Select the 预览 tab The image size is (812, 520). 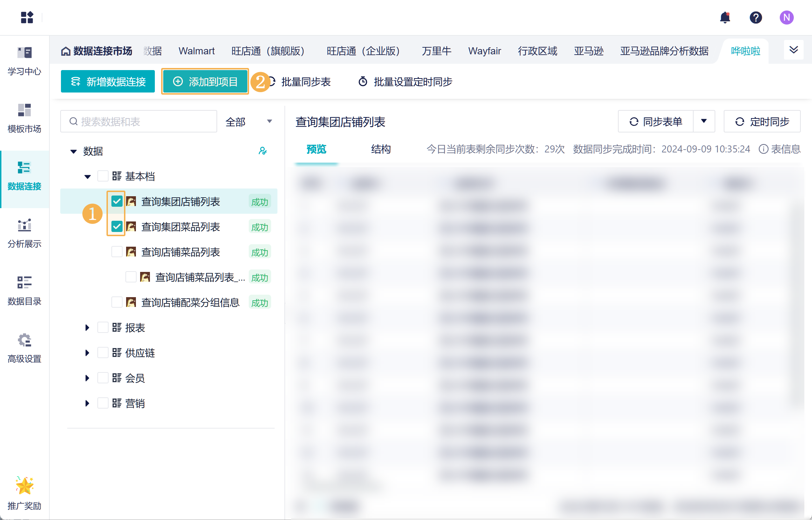point(316,149)
